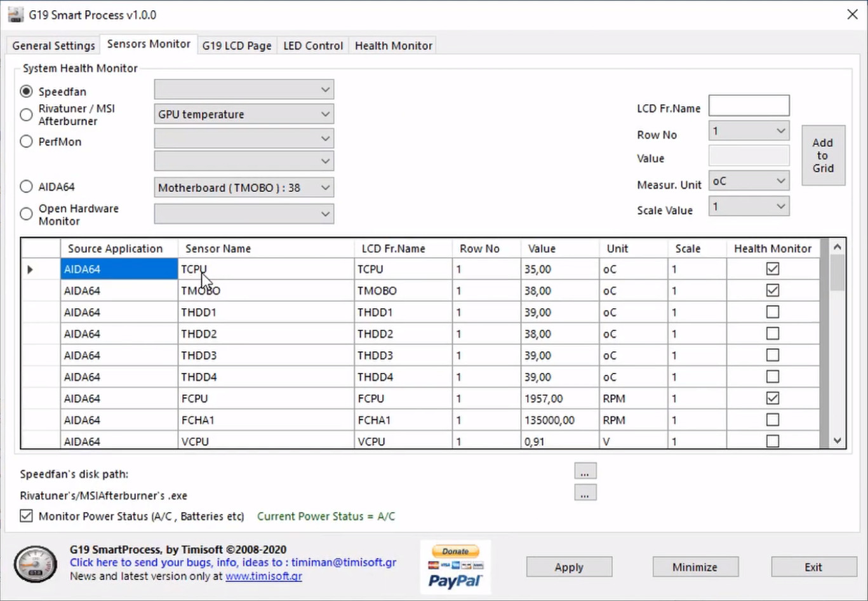Click the 1957,00 value cell
This screenshot has width=868, height=601.
point(559,399)
